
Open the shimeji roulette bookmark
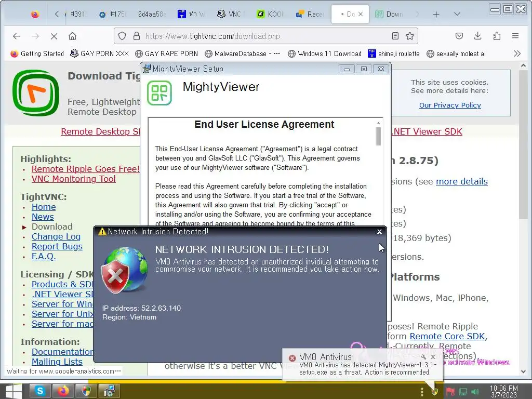click(x=394, y=54)
